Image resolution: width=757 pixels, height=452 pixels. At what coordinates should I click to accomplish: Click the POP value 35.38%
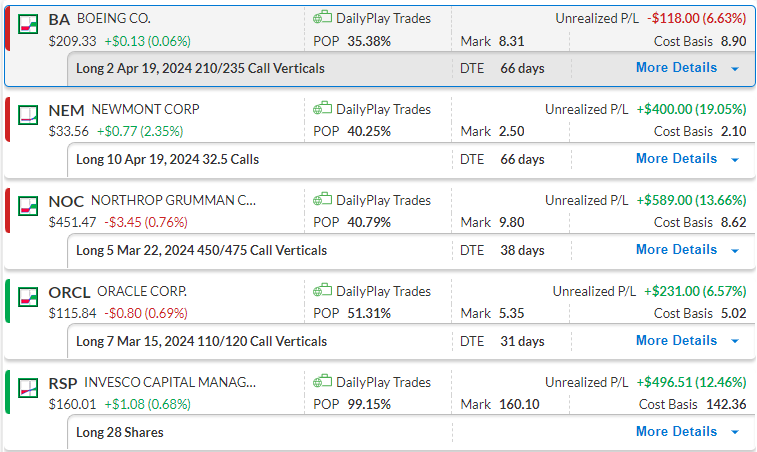pos(369,41)
